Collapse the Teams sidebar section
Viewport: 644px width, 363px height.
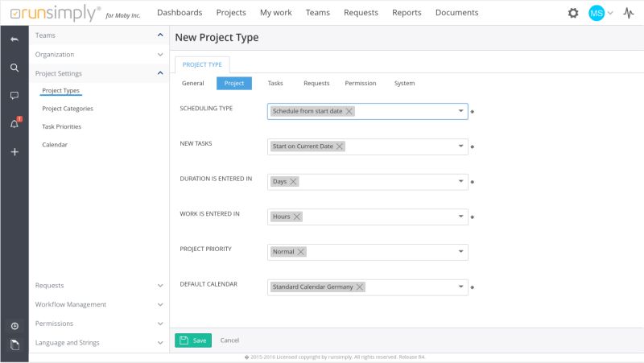coord(160,35)
